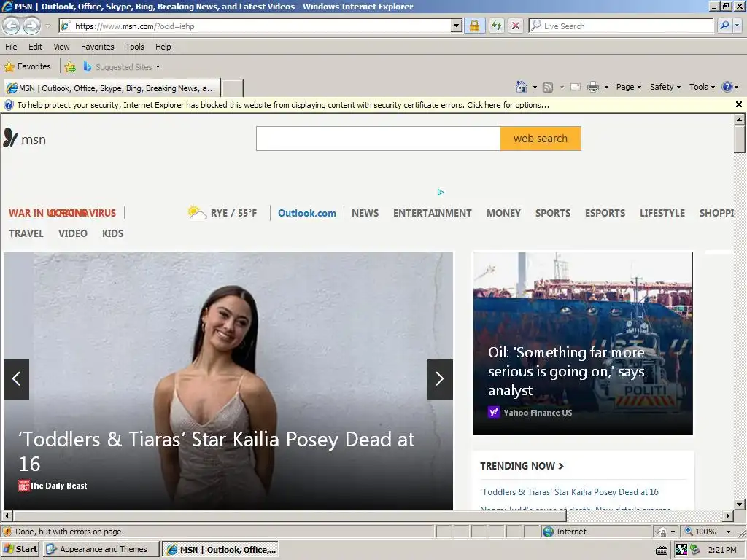
Task: Click the TRENDING NOW heading
Action: (x=522, y=466)
